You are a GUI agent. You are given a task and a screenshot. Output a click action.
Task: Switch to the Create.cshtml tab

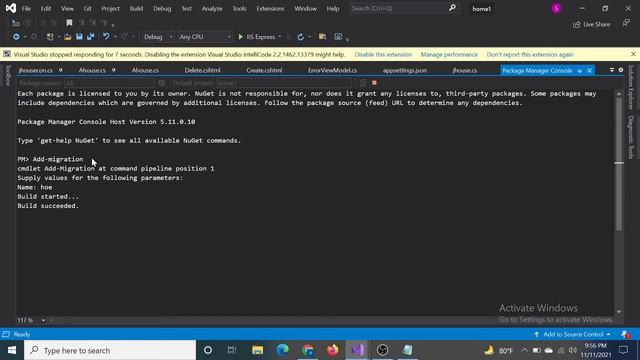(x=264, y=70)
